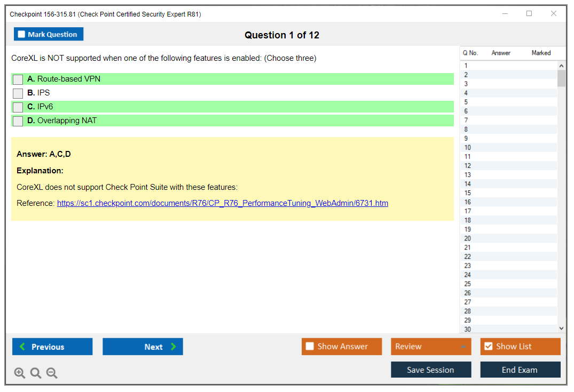574x392 pixels.
Task: Go to the Next question
Action: 143,347
